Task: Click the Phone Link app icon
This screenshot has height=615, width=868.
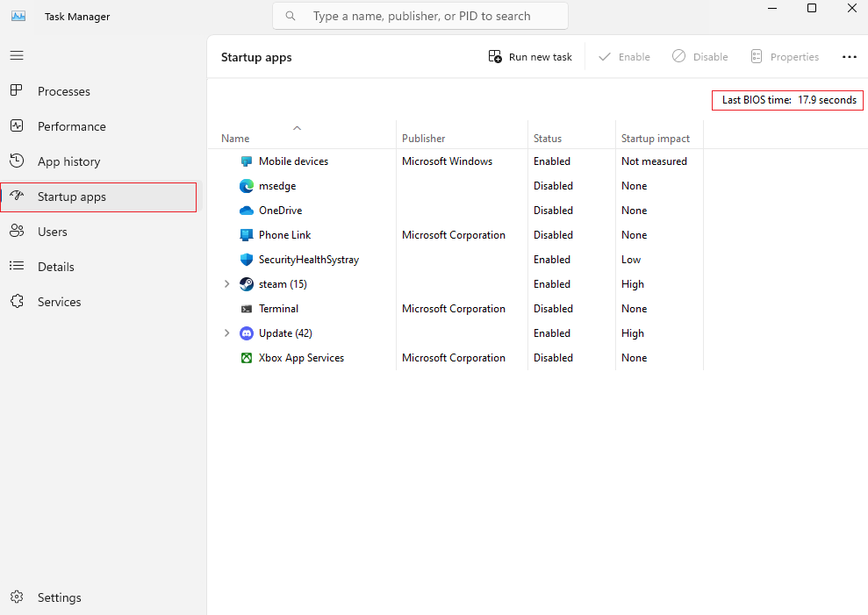Action: pos(247,235)
